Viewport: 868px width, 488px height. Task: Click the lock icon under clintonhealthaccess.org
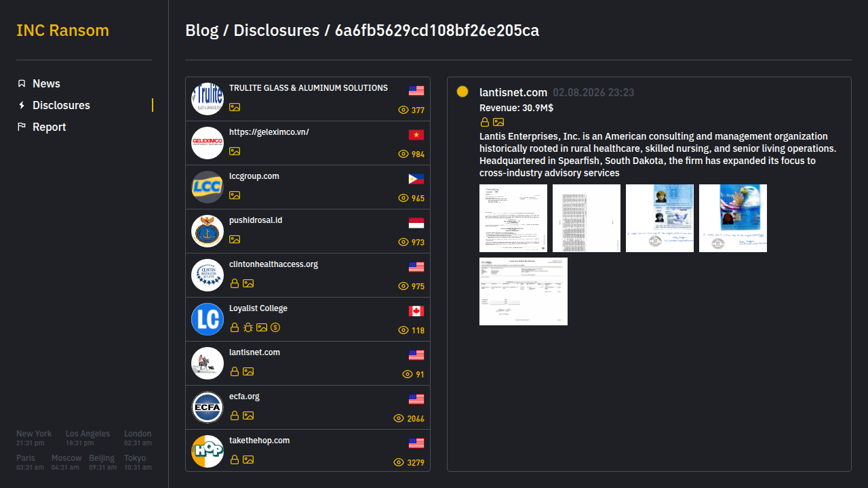click(235, 283)
